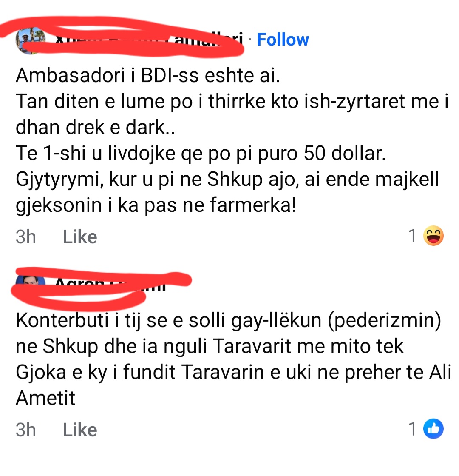459x476 pixels.
Task: View the Haha reaction on first comment
Action: point(433,236)
